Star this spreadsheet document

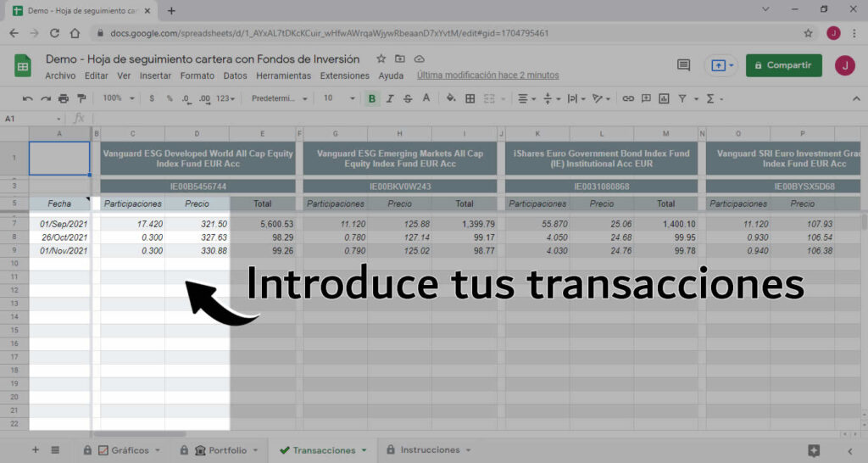[x=381, y=59]
